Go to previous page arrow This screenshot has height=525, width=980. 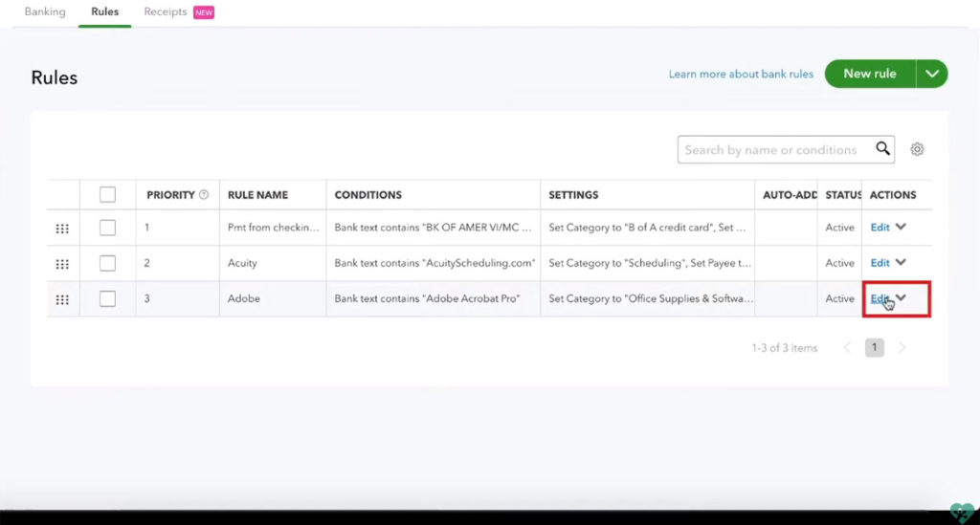pyautogui.click(x=847, y=348)
